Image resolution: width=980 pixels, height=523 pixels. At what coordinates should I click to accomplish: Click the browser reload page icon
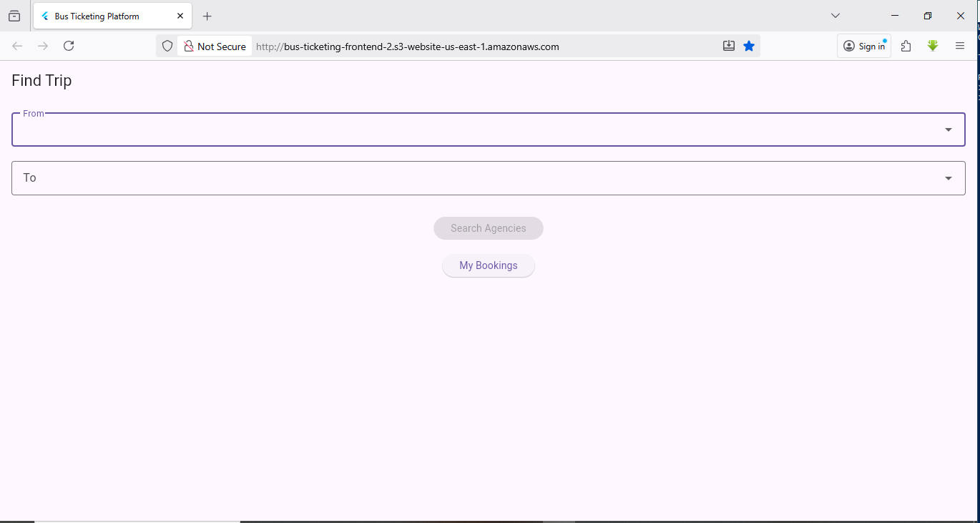click(x=69, y=46)
